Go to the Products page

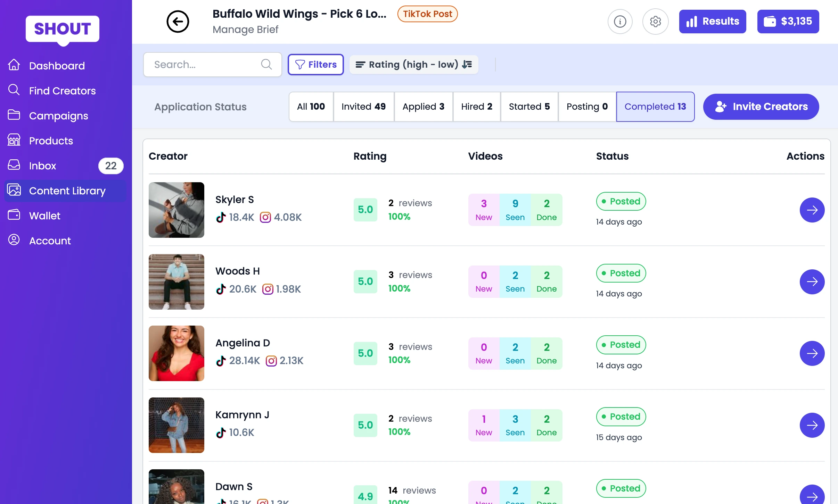[51, 141]
